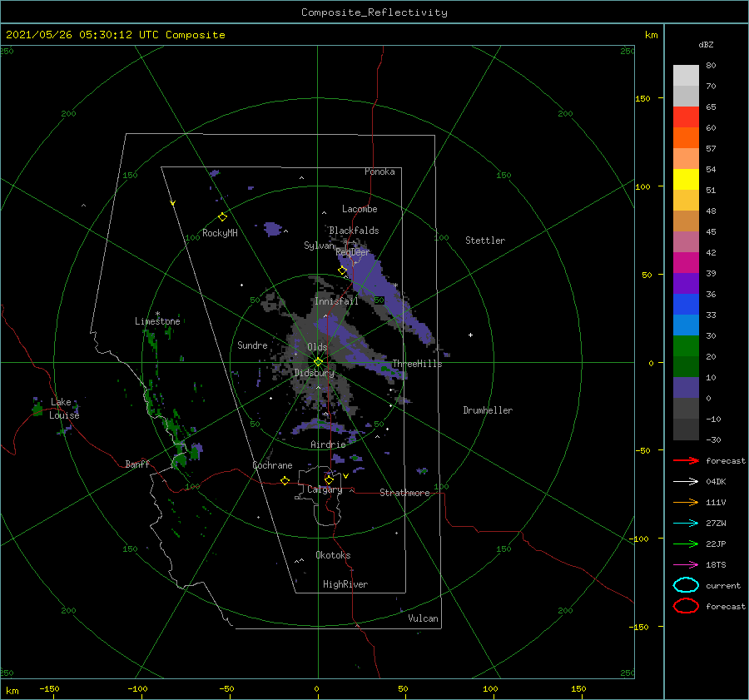Click the yellow radar-center diamond near Olds

[318, 362]
